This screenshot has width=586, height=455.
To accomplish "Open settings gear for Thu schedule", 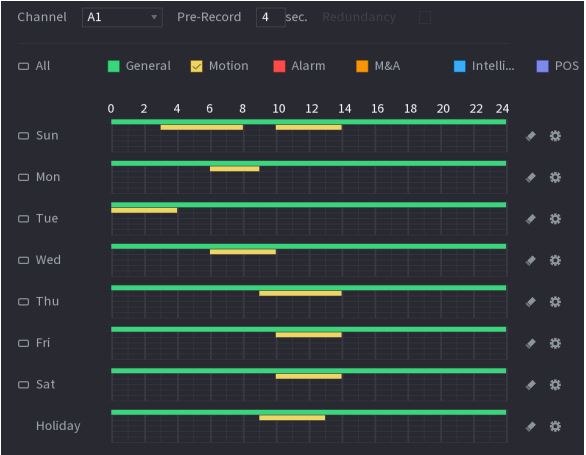I will tap(555, 302).
